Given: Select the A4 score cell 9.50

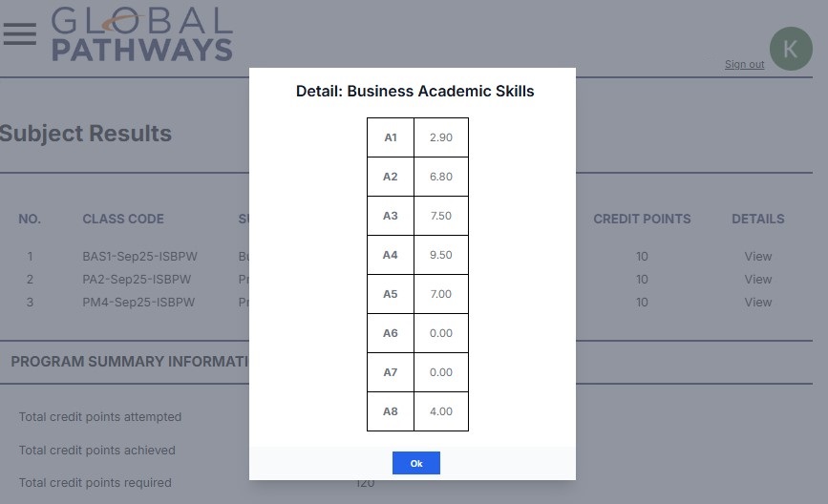Looking at the screenshot, I should (x=440, y=255).
